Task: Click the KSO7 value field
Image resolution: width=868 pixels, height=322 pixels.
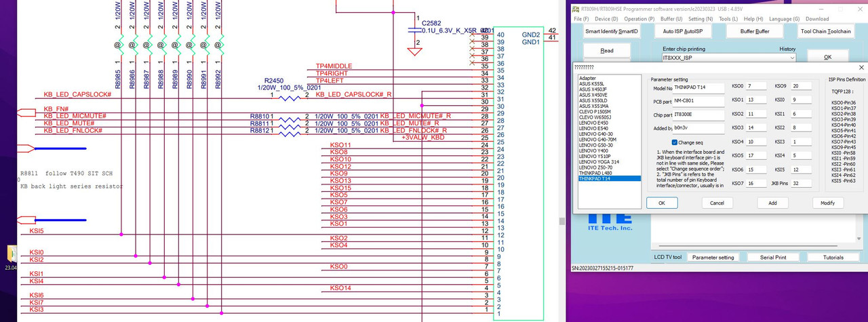Action: click(756, 184)
